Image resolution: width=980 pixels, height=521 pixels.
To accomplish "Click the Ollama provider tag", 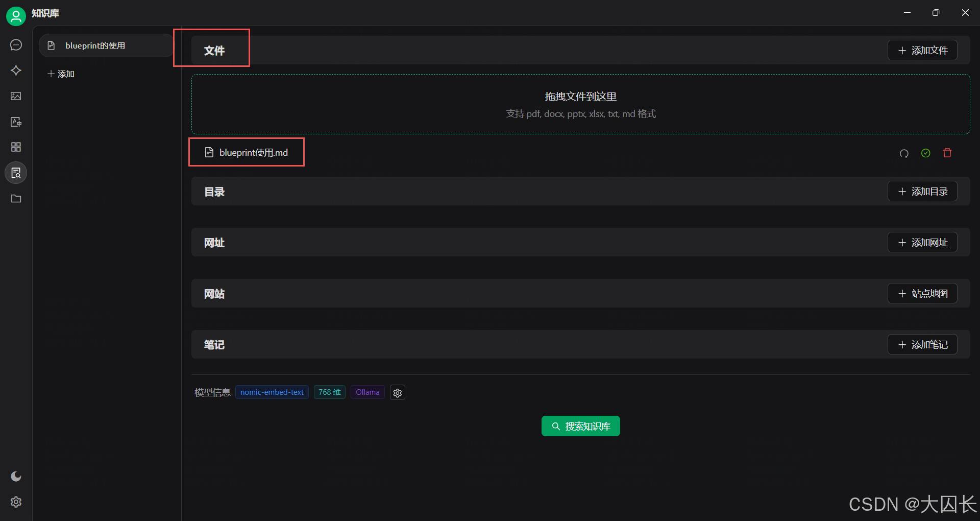I will [367, 392].
